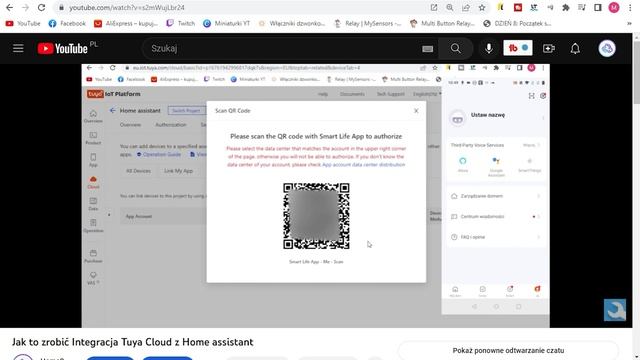Click the open-in-app icon in the address bar

(x=433, y=7)
